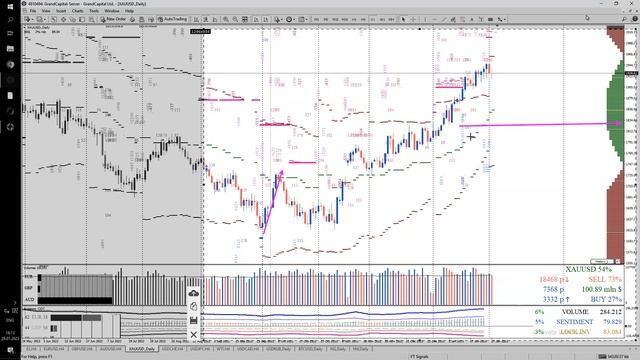Open the Window menu
This screenshot has height=360, width=640.
click(112, 11)
